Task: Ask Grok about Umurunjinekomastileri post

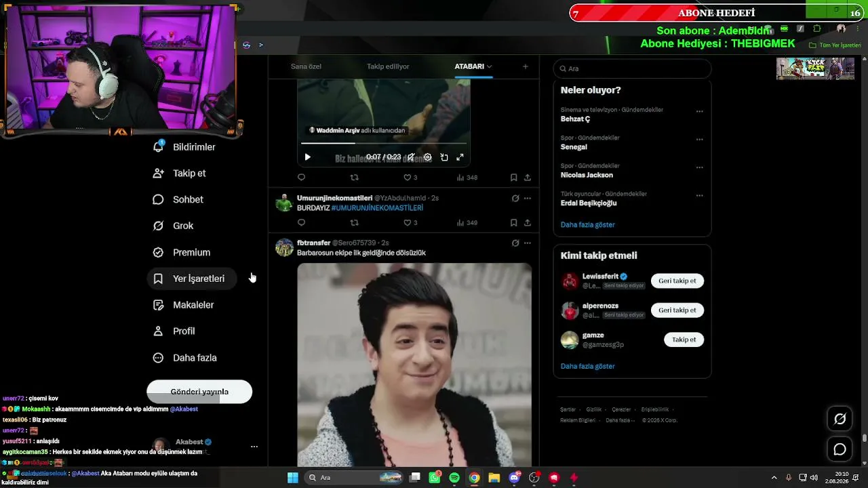Action: [515, 199]
